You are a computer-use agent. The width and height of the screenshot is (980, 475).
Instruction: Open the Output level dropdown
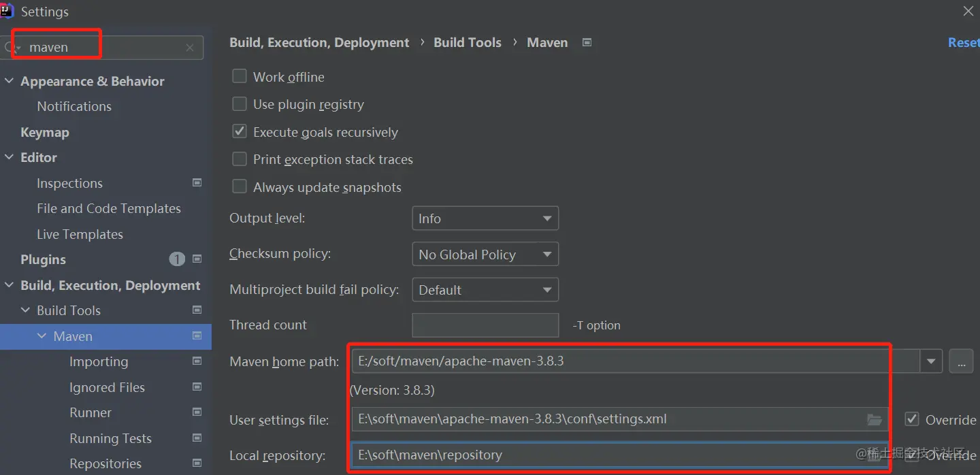pyautogui.click(x=485, y=218)
